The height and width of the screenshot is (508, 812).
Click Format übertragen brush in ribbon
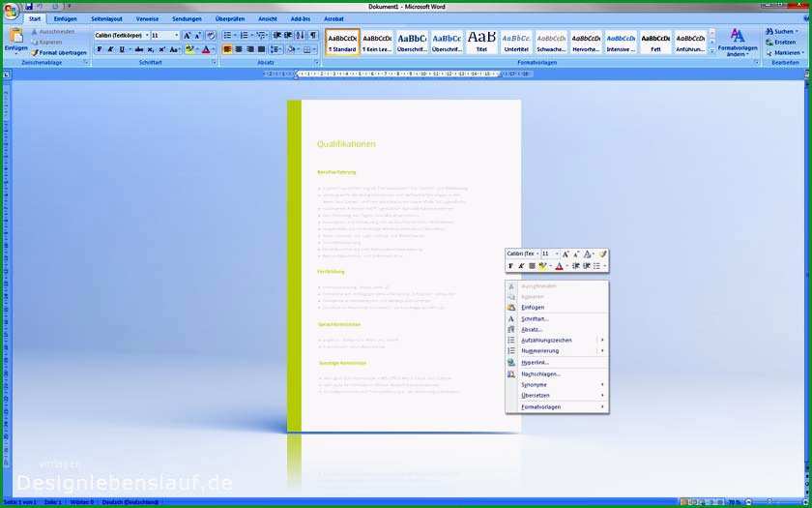pos(59,52)
